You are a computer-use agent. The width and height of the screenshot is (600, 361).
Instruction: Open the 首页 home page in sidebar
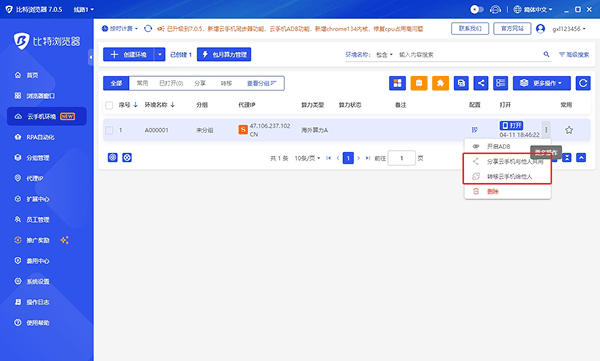point(26,75)
